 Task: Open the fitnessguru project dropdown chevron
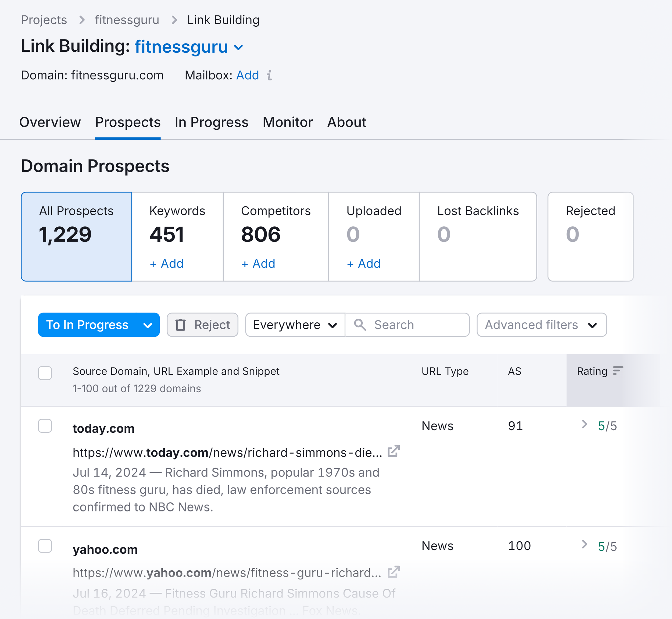point(238,48)
